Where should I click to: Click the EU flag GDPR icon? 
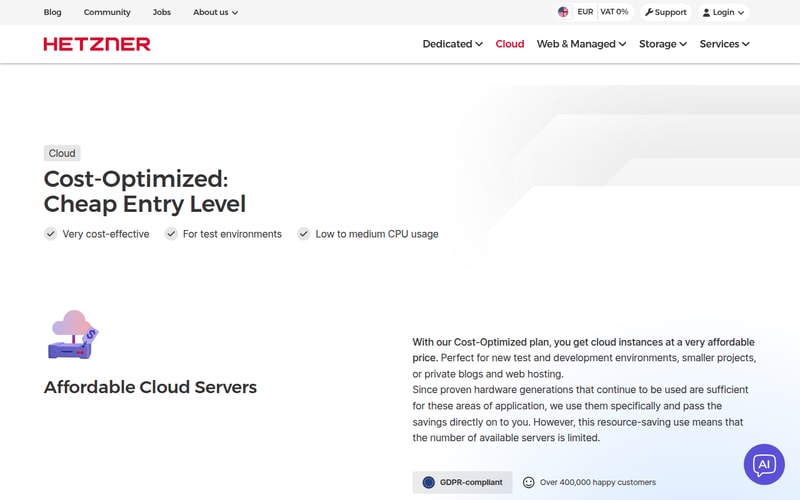click(429, 482)
